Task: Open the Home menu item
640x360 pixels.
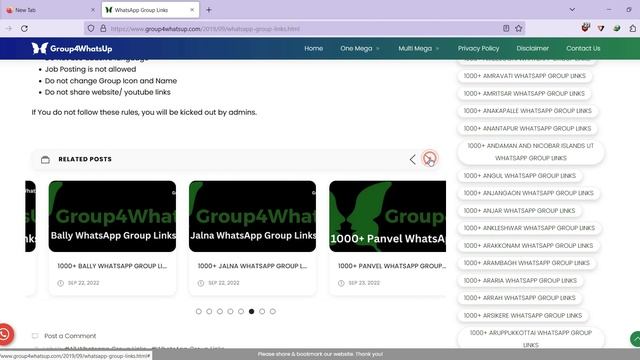Action: pos(313,49)
